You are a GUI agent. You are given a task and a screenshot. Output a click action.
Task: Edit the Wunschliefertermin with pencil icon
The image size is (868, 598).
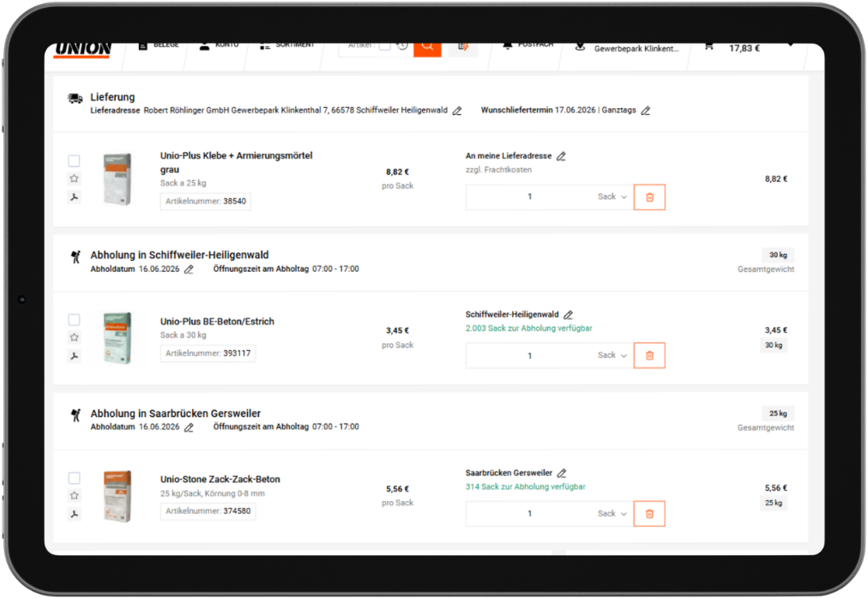(646, 111)
